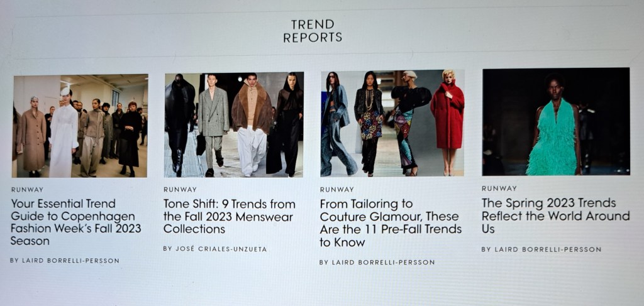View author Laird Borrelli-Persson under Copenhagen article

[x=65, y=261]
